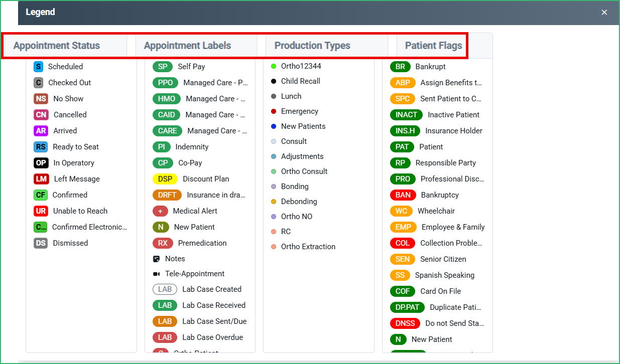Click the gray C Checked Out badge
The width and height of the screenshot is (620, 364).
click(x=39, y=83)
